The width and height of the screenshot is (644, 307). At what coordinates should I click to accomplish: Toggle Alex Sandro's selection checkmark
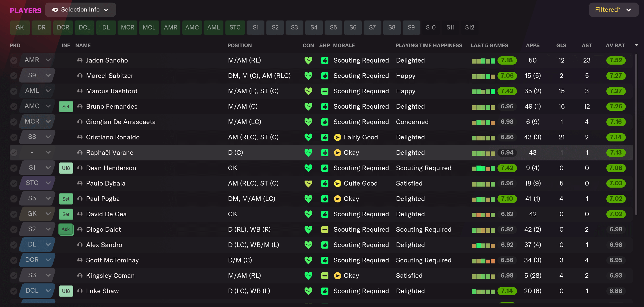pyautogui.click(x=14, y=245)
